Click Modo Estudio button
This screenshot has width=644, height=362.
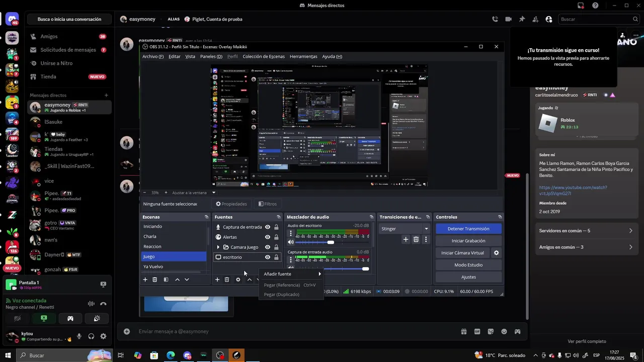(468, 265)
